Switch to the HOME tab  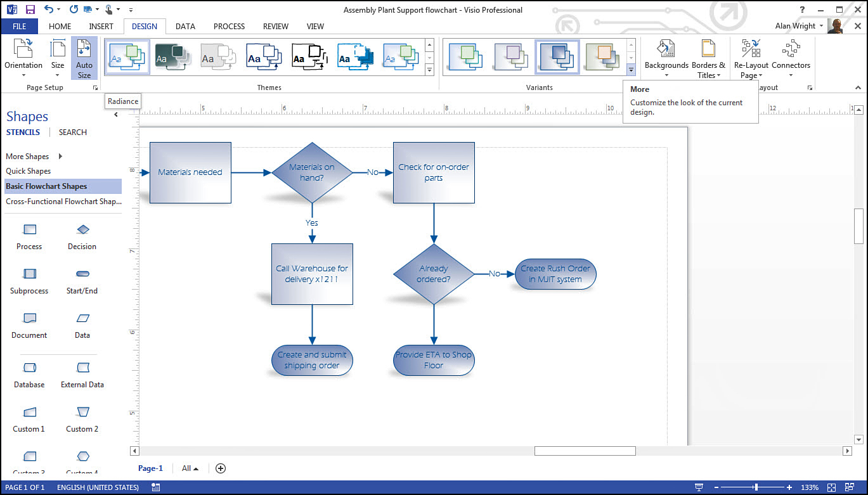[60, 27]
